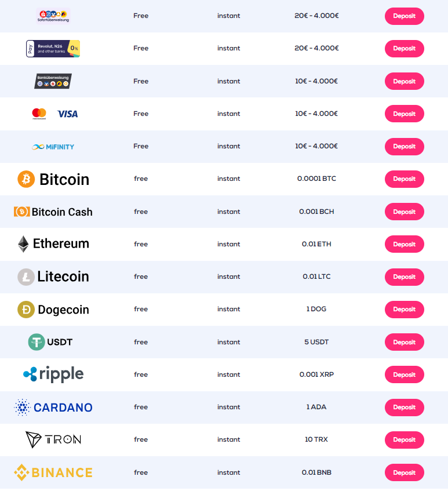Click the Banküberweisung payment badge
The image size is (448, 491).
53,81
